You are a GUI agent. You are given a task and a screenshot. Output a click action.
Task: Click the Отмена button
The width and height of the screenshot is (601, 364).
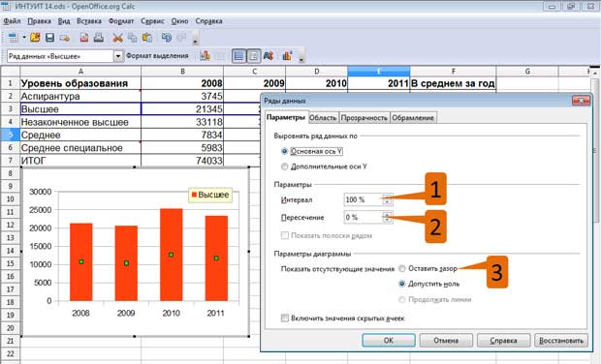click(446, 340)
